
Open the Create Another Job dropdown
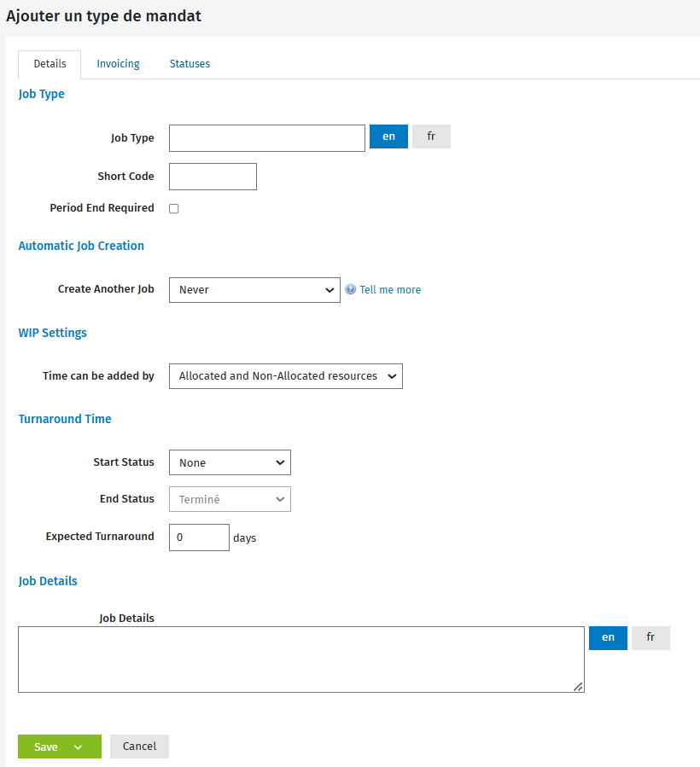(x=254, y=290)
